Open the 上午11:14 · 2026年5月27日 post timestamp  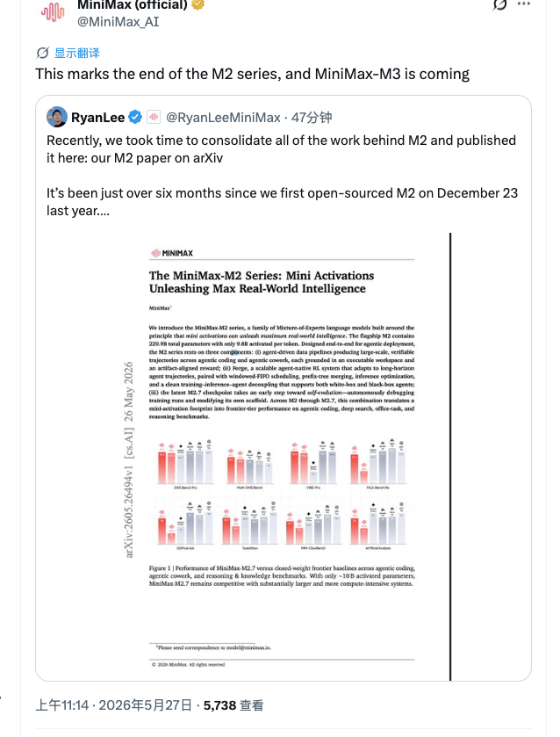point(114,705)
